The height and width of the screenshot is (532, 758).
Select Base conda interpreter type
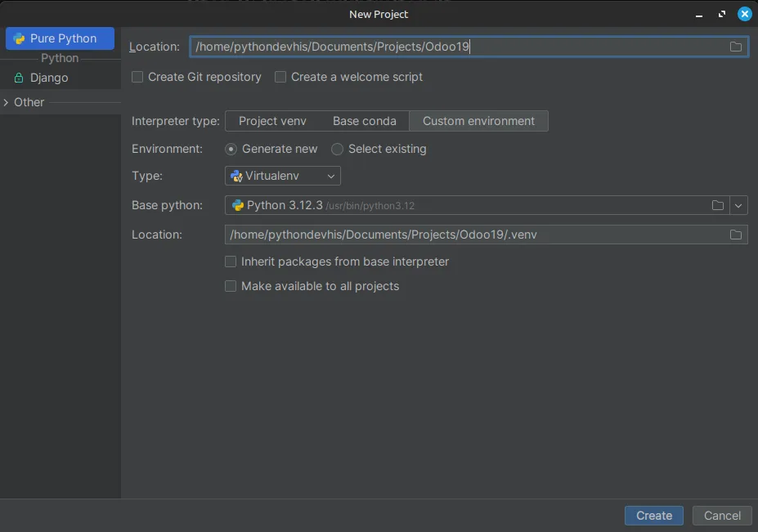coord(364,121)
